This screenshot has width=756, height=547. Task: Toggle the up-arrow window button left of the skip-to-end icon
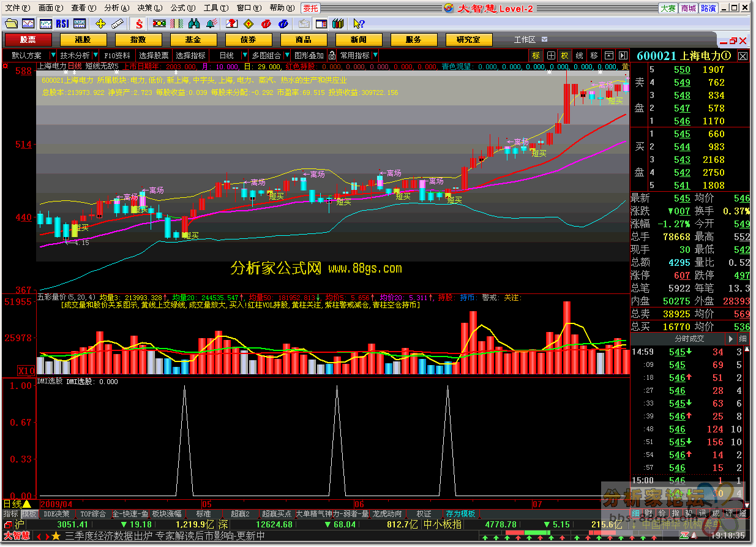tap(609, 55)
